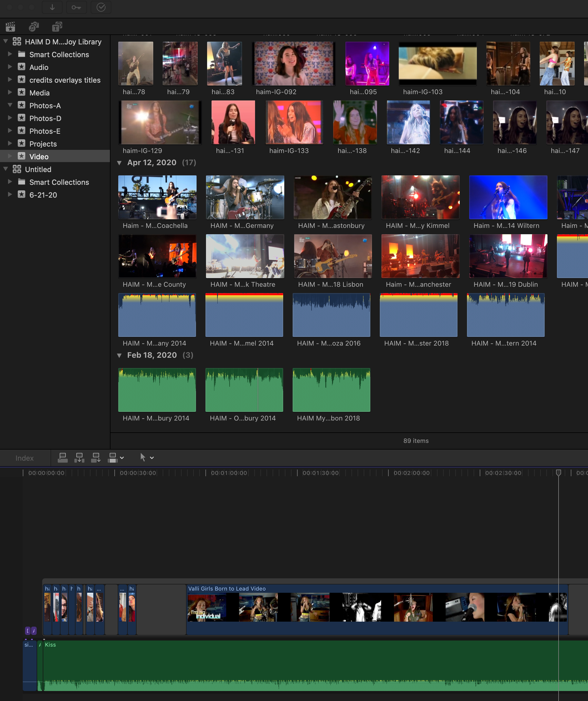Open the Keyword Editor key icon
This screenshot has width=588, height=701.
coord(76,7)
